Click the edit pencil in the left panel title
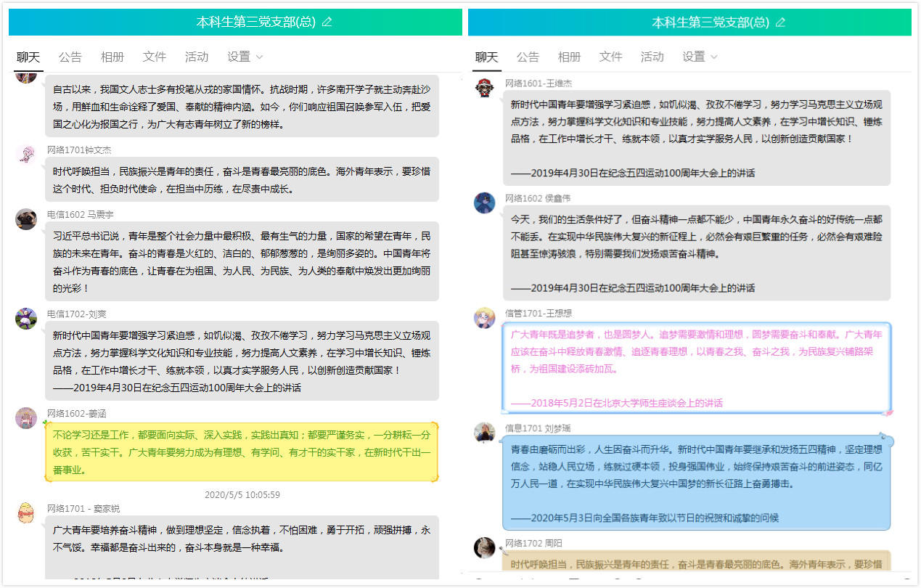921x588 pixels. (x=327, y=22)
